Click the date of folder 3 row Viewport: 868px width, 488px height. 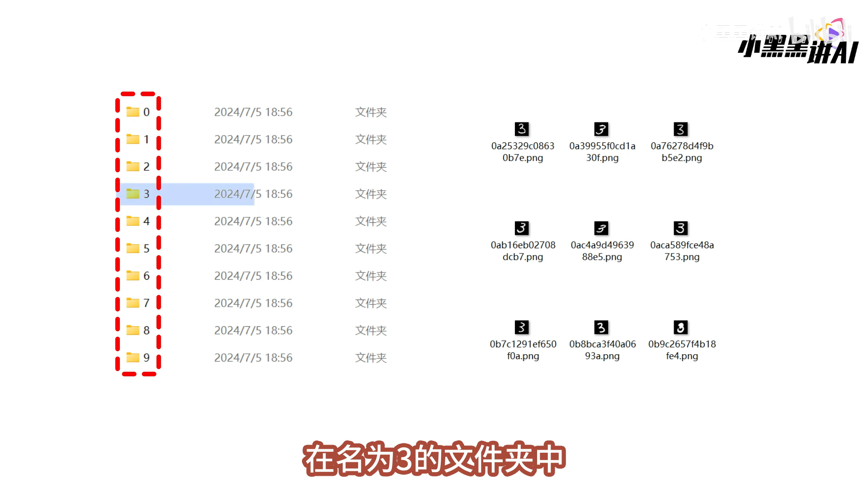[x=253, y=194]
